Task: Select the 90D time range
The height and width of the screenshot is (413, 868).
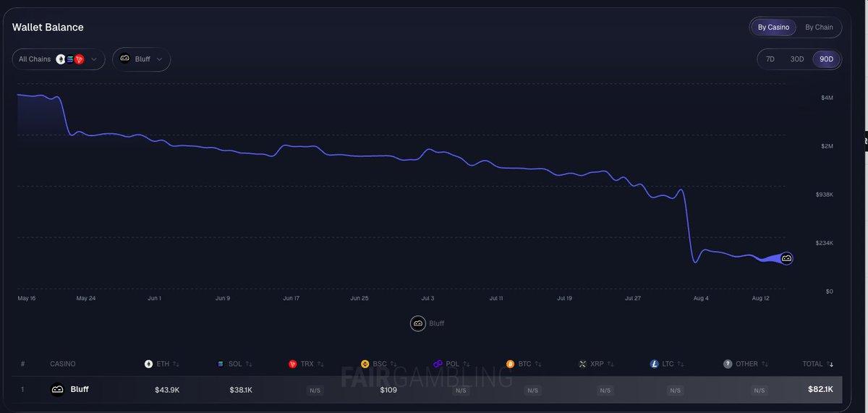Action: pyautogui.click(x=826, y=59)
